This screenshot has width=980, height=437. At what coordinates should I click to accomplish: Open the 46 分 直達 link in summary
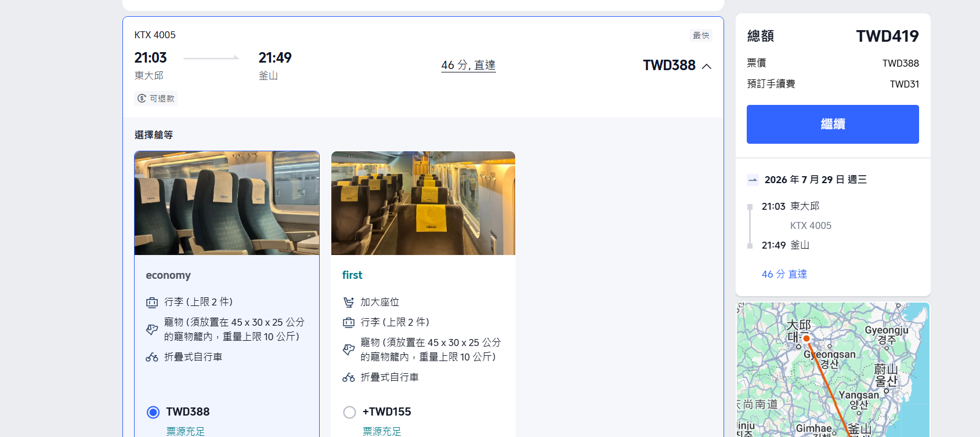[784, 274]
